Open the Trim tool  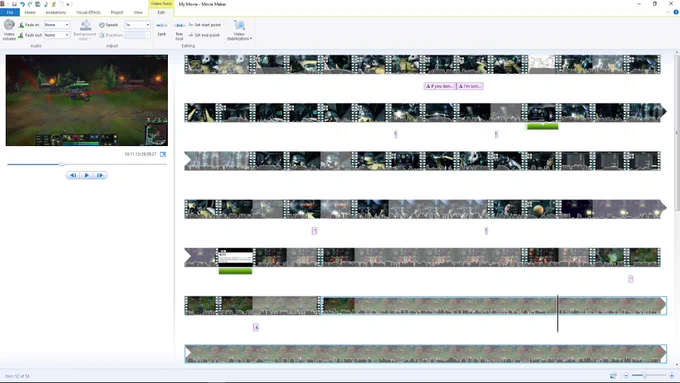(x=179, y=30)
